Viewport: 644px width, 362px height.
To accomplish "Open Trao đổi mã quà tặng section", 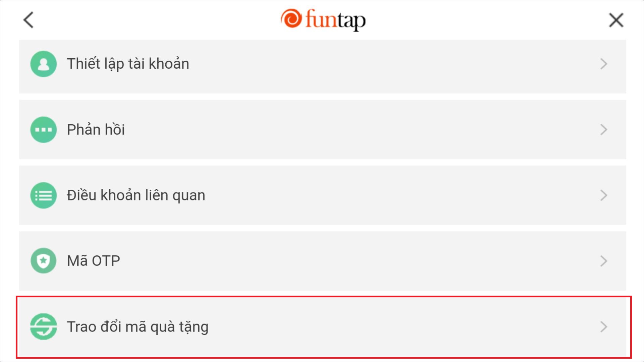I will click(322, 326).
